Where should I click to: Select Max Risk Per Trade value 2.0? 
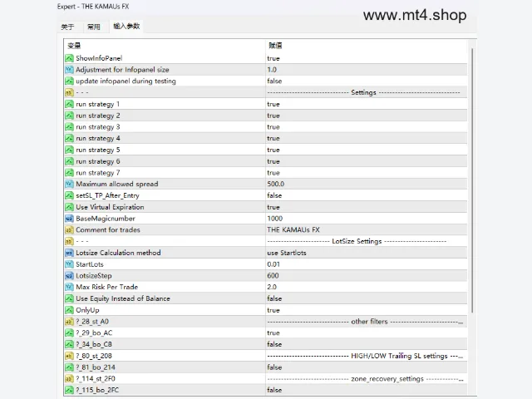click(272, 287)
